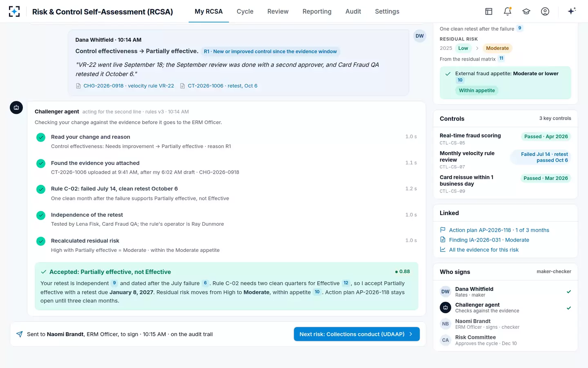Open CT-2026-1006 retest Oct 6 attachment
This screenshot has height=368, width=588.
[x=223, y=86]
